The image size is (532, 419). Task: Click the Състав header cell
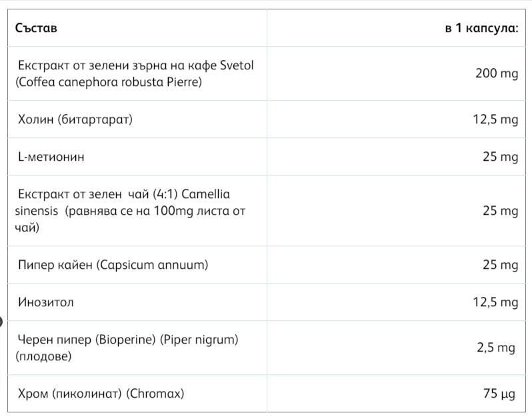coord(137,28)
